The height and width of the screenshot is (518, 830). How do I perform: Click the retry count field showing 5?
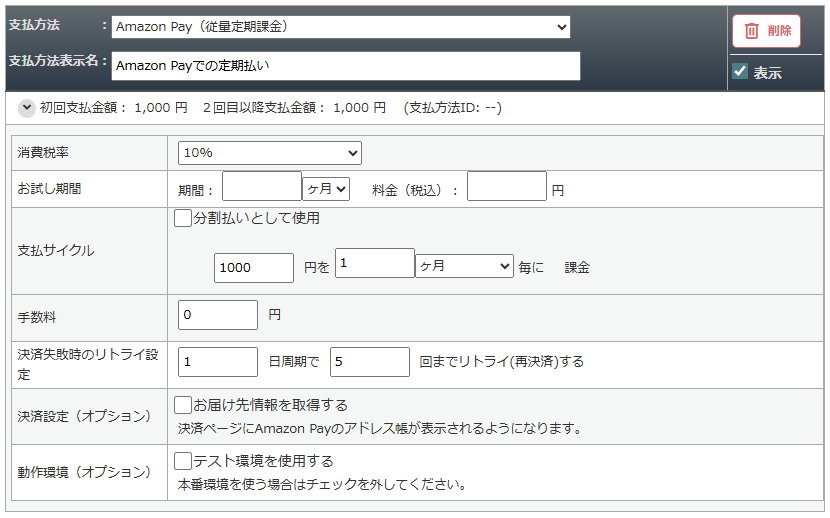[x=369, y=362]
